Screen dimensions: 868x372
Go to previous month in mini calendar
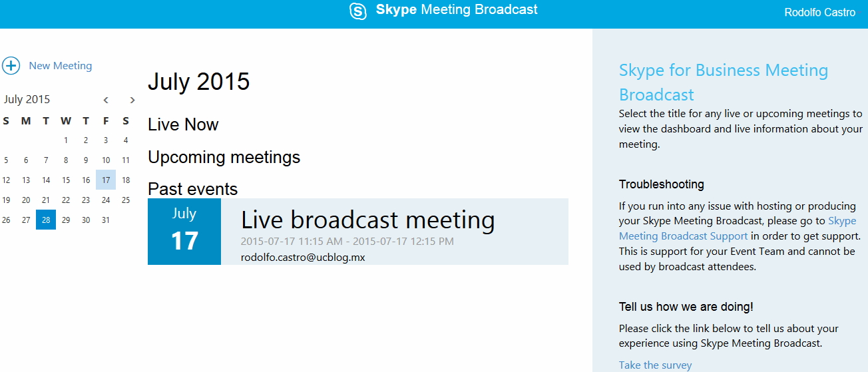point(106,100)
